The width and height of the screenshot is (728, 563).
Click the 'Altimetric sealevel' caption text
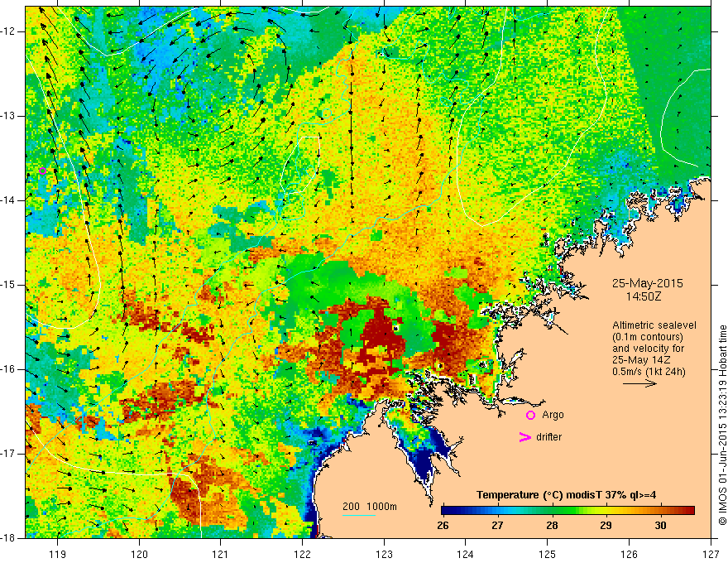tap(654, 325)
